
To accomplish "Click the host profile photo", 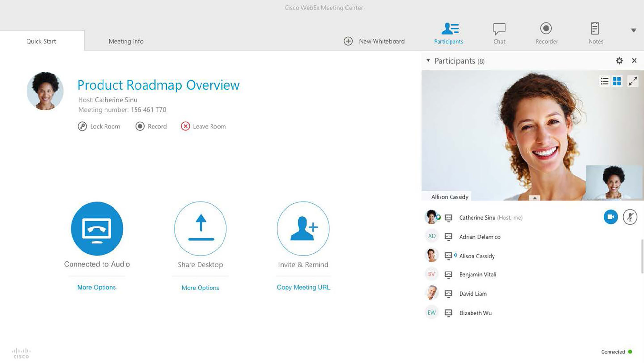I will click(45, 91).
